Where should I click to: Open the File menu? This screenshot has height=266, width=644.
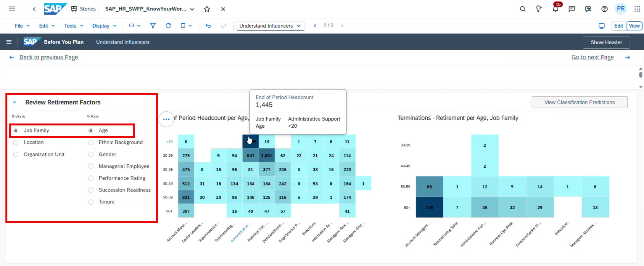coord(22,26)
